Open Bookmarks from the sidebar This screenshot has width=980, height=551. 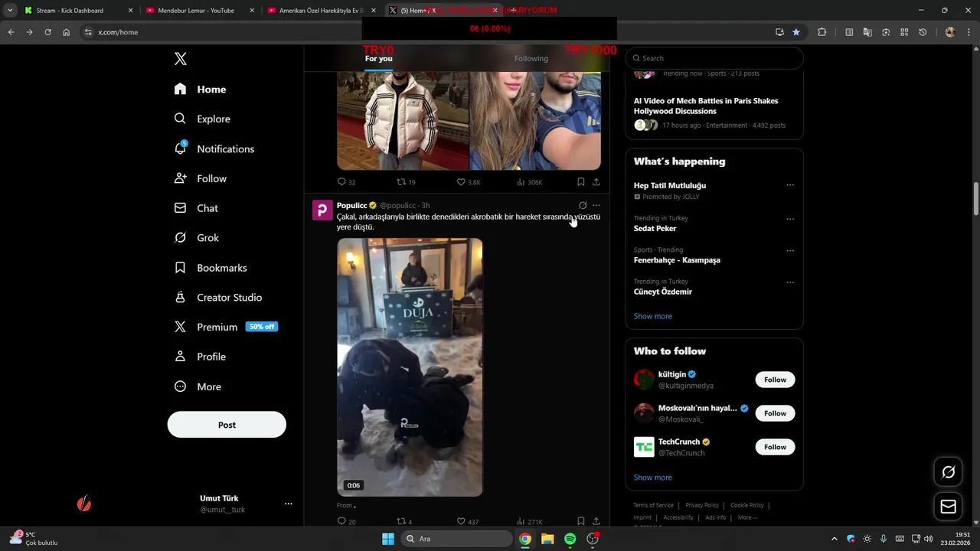pos(211,268)
